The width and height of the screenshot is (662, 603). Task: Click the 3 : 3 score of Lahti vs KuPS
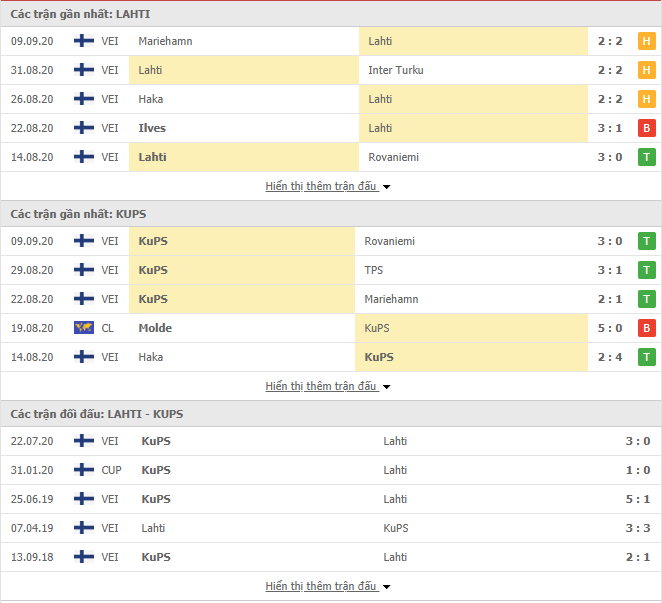pyautogui.click(x=638, y=528)
